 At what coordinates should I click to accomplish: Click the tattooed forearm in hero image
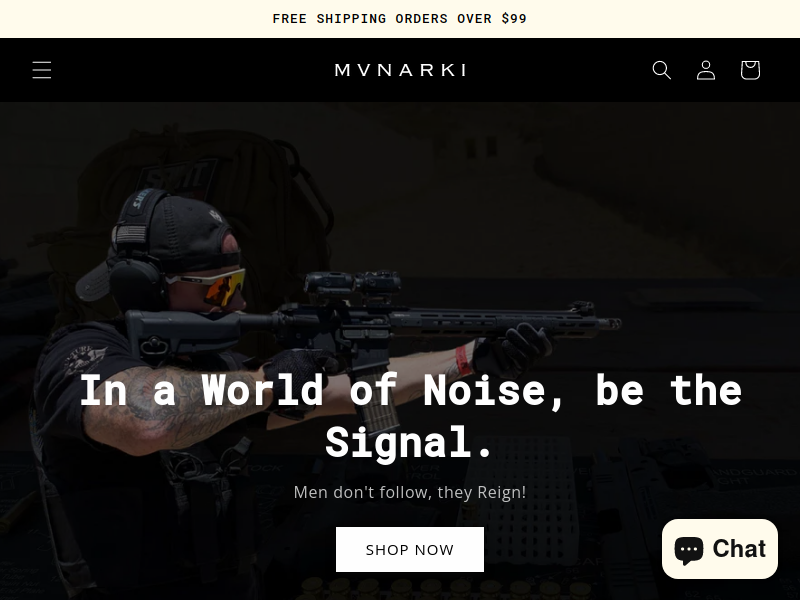point(168,408)
